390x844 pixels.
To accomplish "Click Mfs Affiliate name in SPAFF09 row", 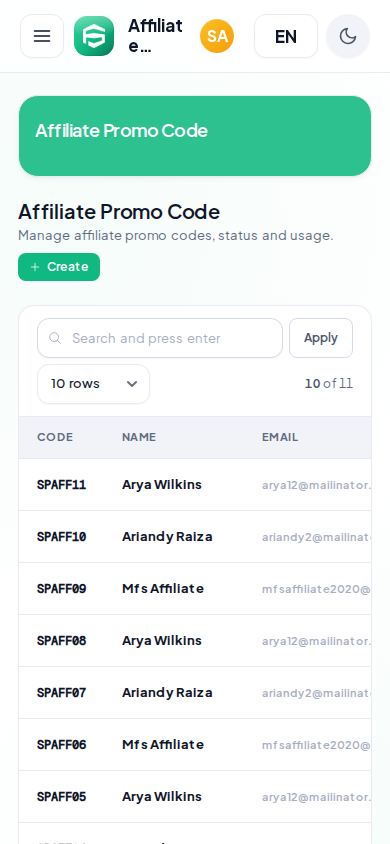I will (x=163, y=589).
